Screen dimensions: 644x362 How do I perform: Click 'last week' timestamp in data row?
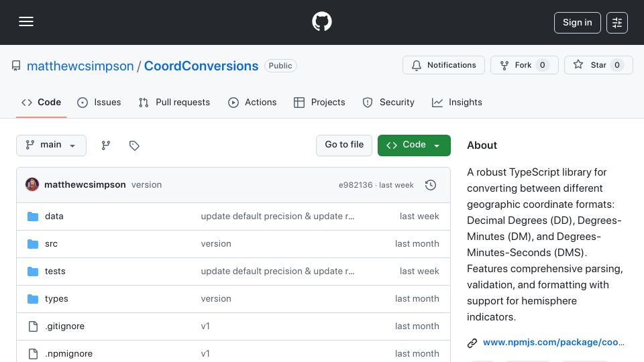pos(419,217)
